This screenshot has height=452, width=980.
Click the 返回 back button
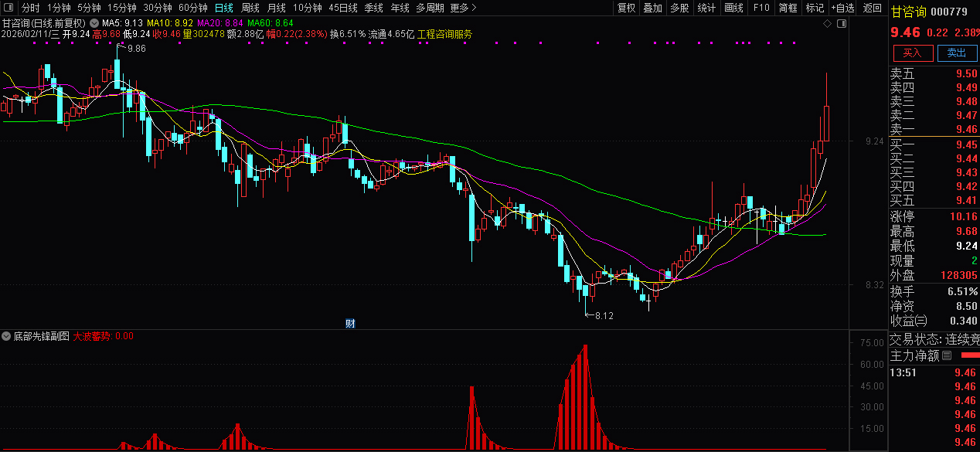872,8
